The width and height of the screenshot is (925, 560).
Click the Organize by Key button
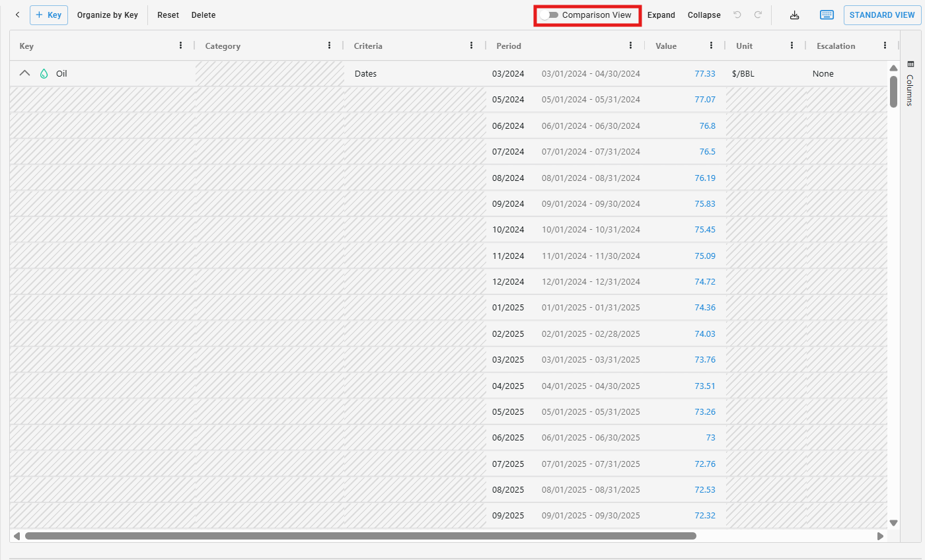pos(107,15)
